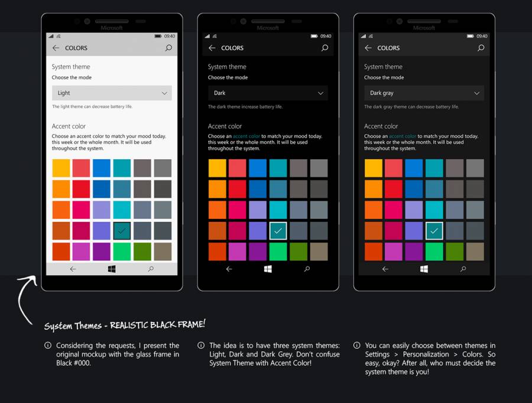Click info icon beside 'Considering the requests' text
Viewport: 532px width, 403px height.
(x=48, y=345)
